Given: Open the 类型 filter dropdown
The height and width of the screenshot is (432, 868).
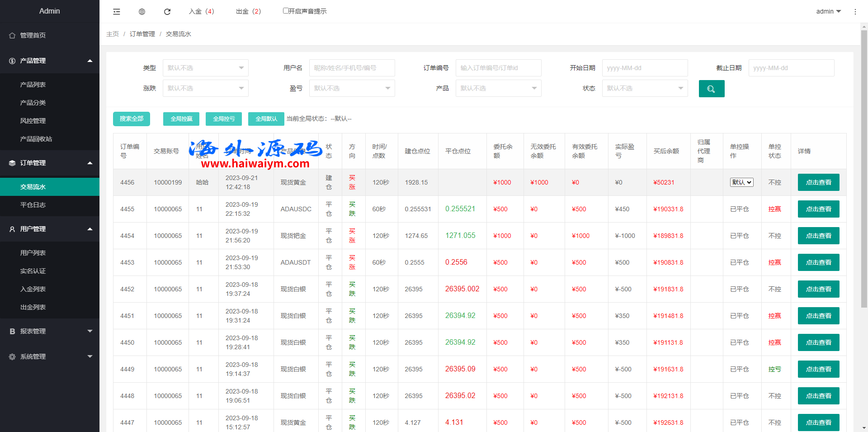Looking at the screenshot, I should click(205, 68).
